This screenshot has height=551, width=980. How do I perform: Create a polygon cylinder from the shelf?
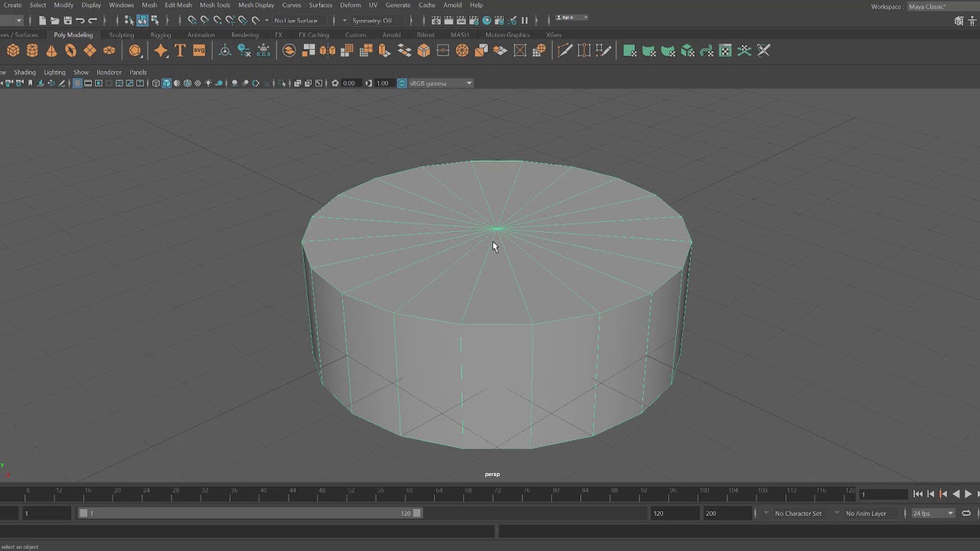[x=32, y=51]
